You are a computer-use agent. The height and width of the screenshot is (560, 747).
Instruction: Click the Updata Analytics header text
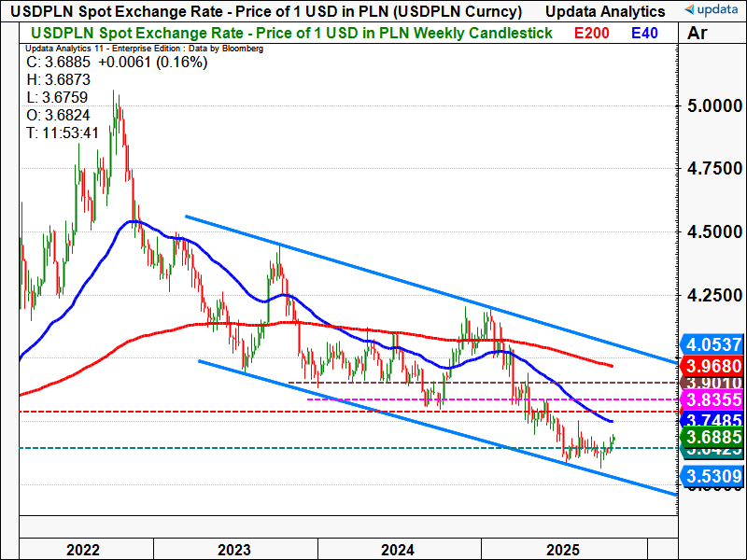coord(605,11)
